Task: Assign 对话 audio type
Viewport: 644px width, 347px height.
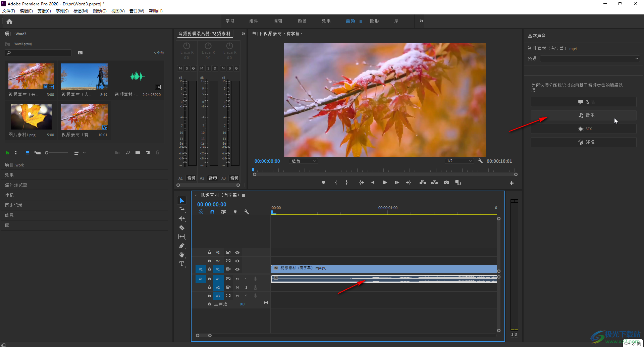Action: pyautogui.click(x=583, y=102)
